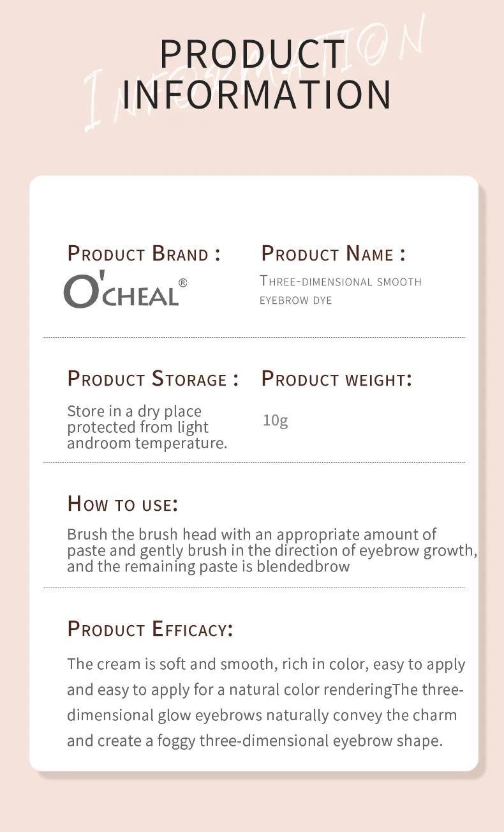Click the dotted divider below How to use
The height and width of the screenshot is (832, 504).
254,587
